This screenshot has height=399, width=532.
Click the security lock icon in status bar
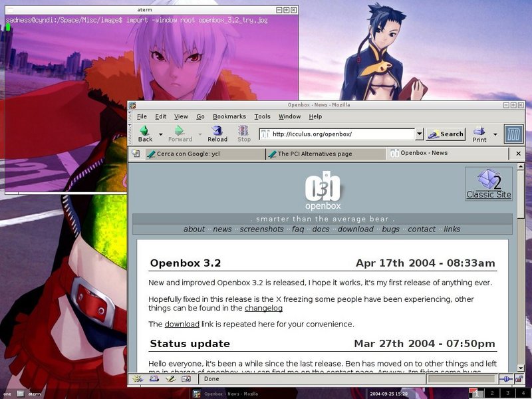[519, 378]
